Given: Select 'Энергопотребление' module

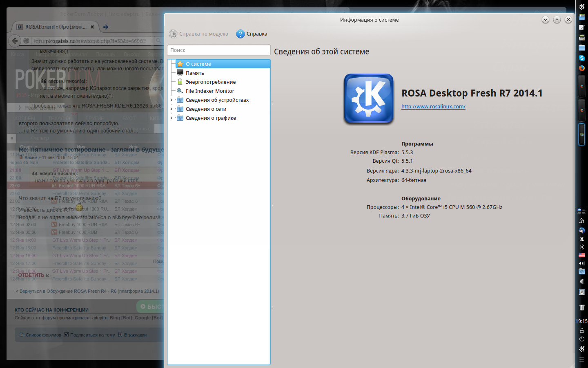Looking at the screenshot, I should pyautogui.click(x=211, y=82).
